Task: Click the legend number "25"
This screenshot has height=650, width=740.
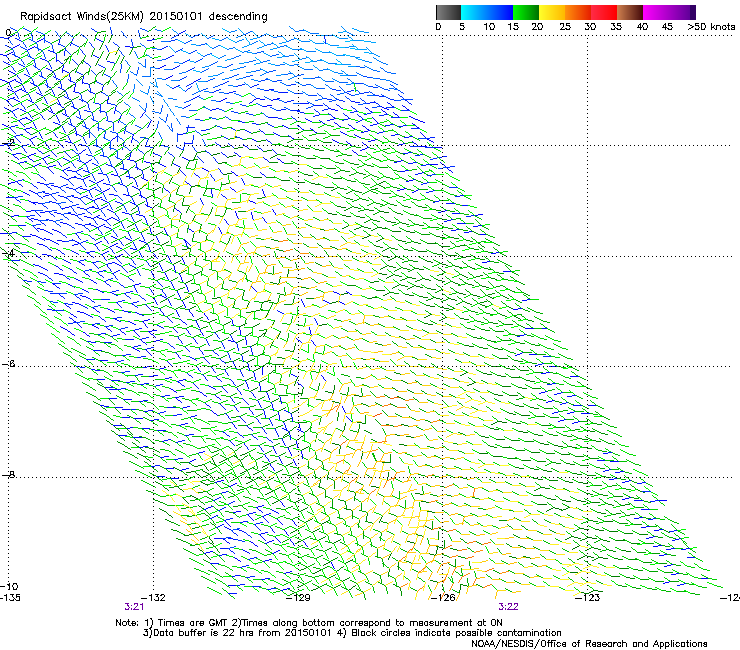Action: pyautogui.click(x=565, y=27)
